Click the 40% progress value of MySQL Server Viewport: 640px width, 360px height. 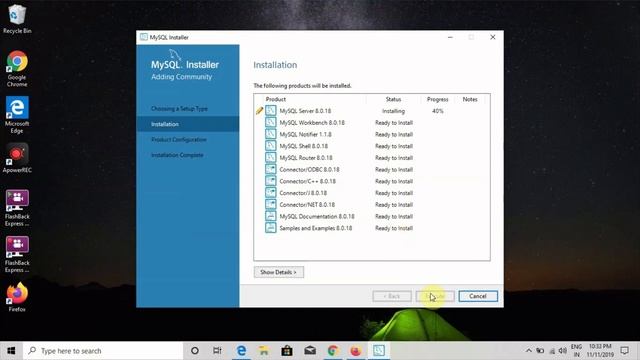pyautogui.click(x=438, y=111)
